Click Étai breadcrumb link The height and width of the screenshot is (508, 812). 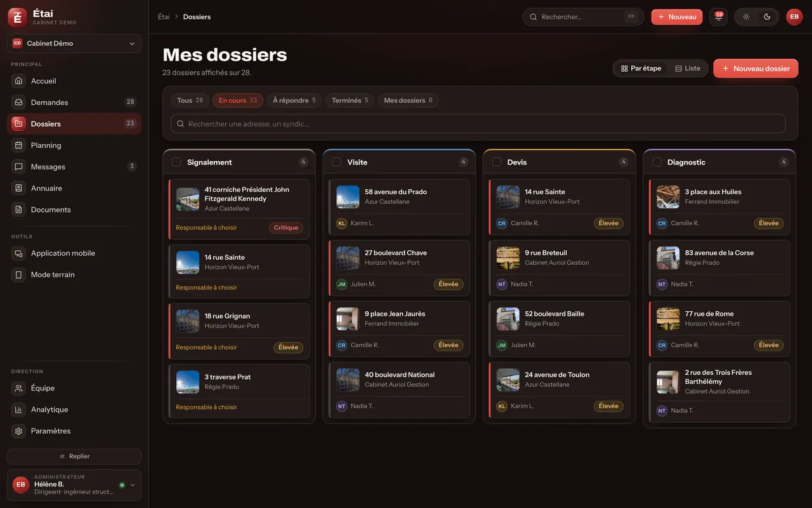[x=164, y=17]
